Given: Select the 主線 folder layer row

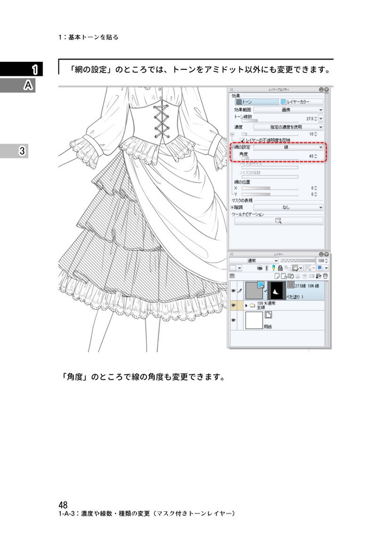Looking at the screenshot, I should (277, 306).
